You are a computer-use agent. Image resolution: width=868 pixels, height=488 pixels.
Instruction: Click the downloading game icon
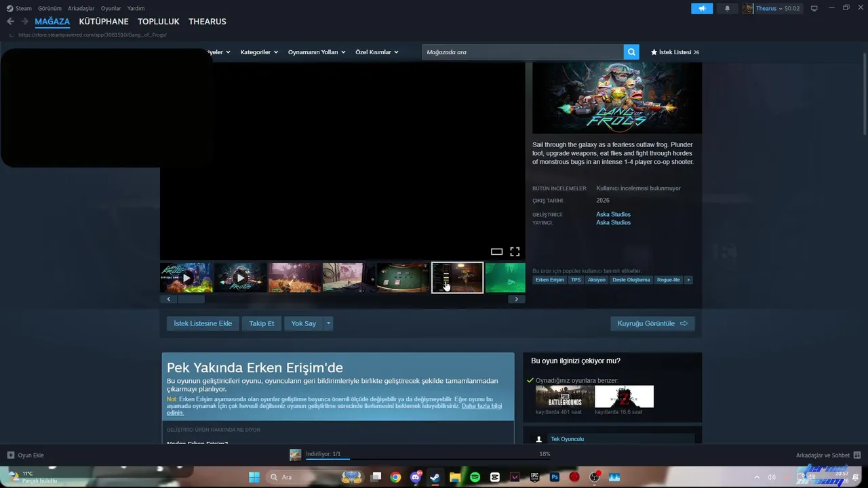click(296, 455)
